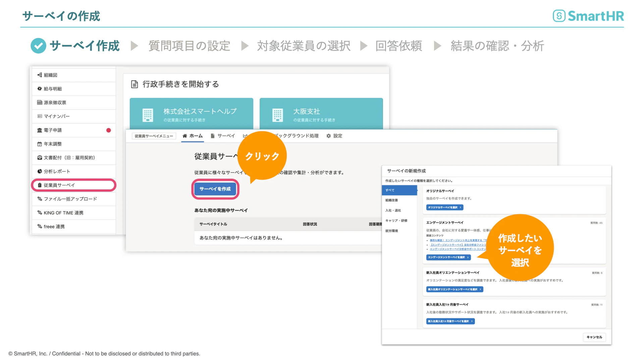Click the 新入社員入社1ヶ月後サーベイを選択 button

click(x=450, y=321)
